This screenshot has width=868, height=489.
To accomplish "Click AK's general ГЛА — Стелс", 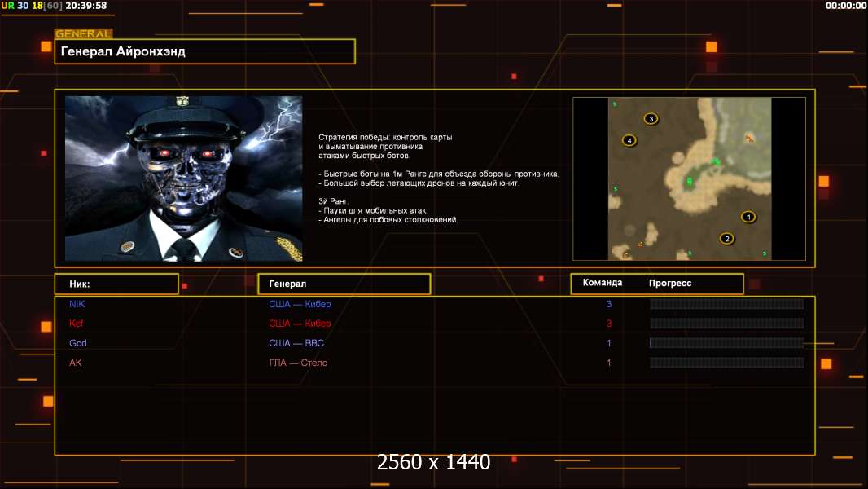I will [x=298, y=363].
